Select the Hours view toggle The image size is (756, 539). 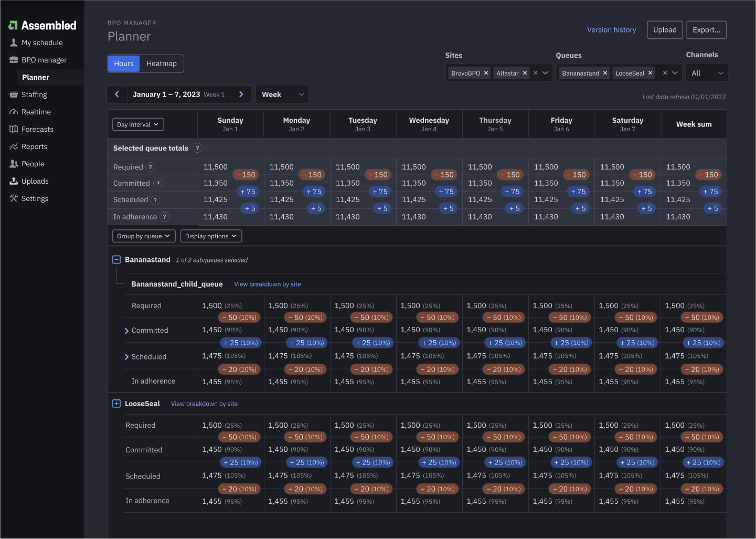[x=124, y=64]
